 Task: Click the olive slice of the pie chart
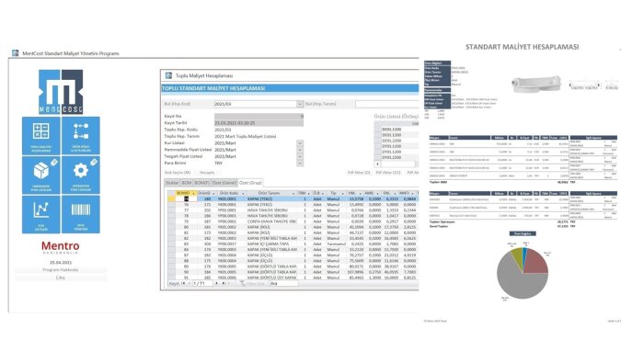517,258
